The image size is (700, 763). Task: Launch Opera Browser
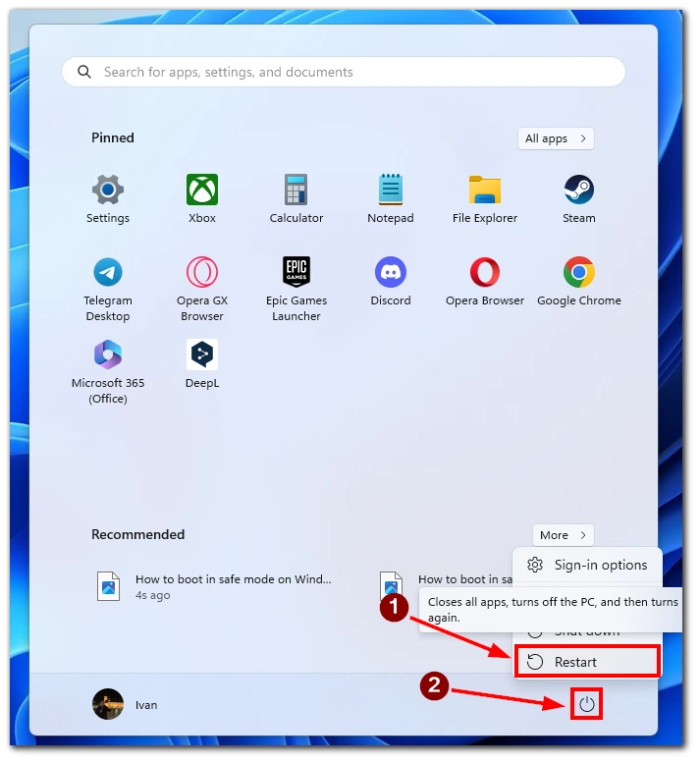[485, 272]
